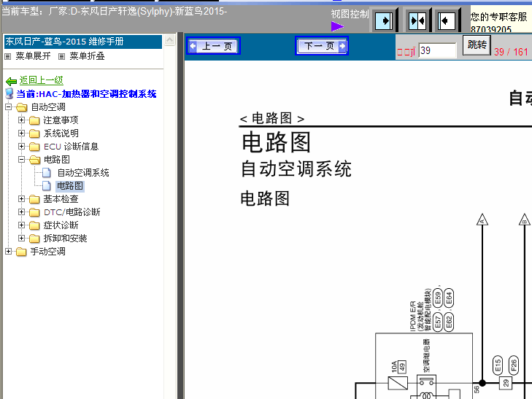Click the 菜单折叠 text

pyautogui.click(x=87, y=56)
